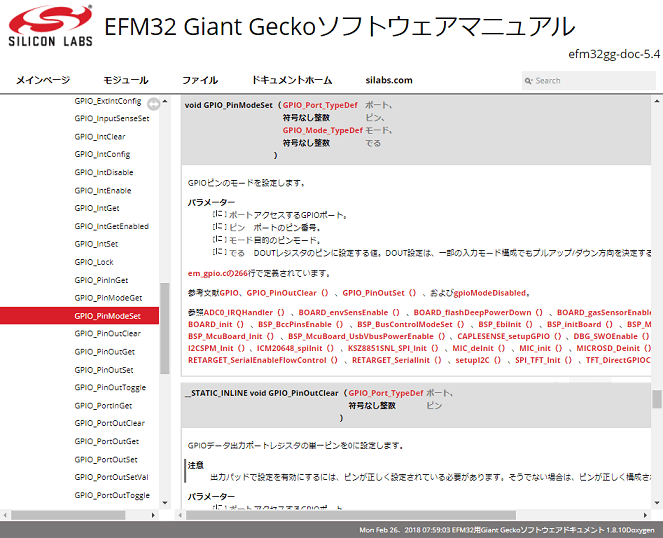Select GPIO_IntDisable in sidebar
Viewport: 663px width, 538px height.
point(104,172)
